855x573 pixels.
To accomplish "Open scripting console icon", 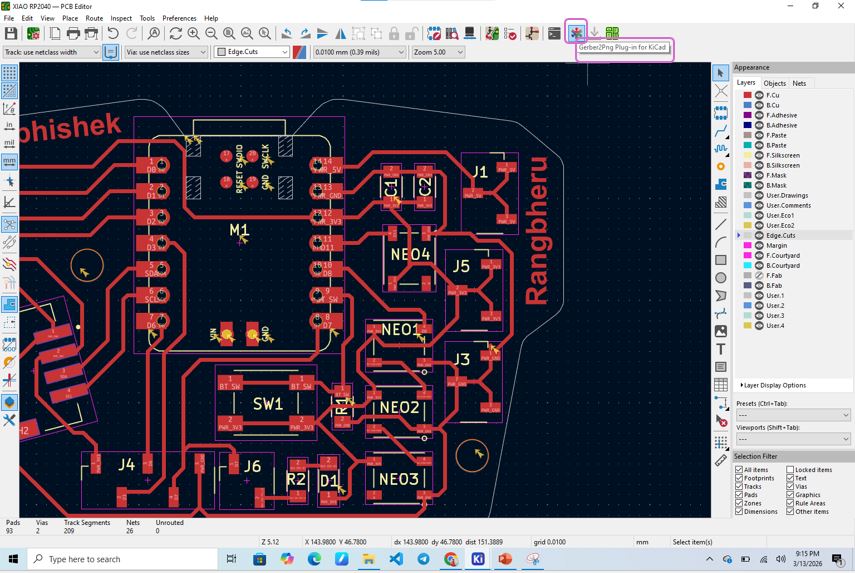I will pos(554,34).
